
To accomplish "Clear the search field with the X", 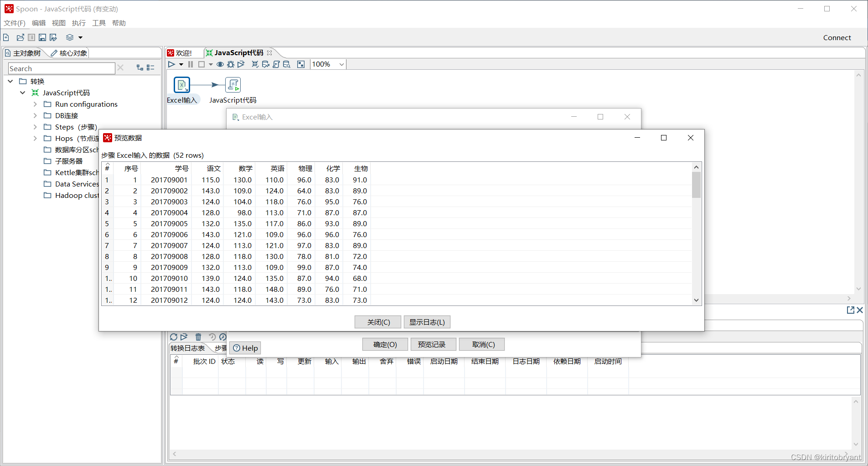I will pyautogui.click(x=120, y=68).
